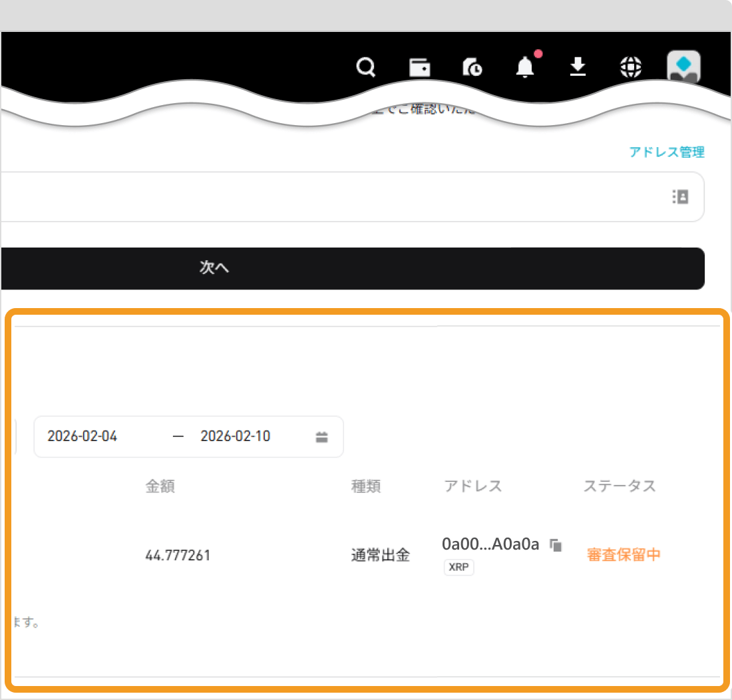View transaction history via the clock icon

pos(472,67)
